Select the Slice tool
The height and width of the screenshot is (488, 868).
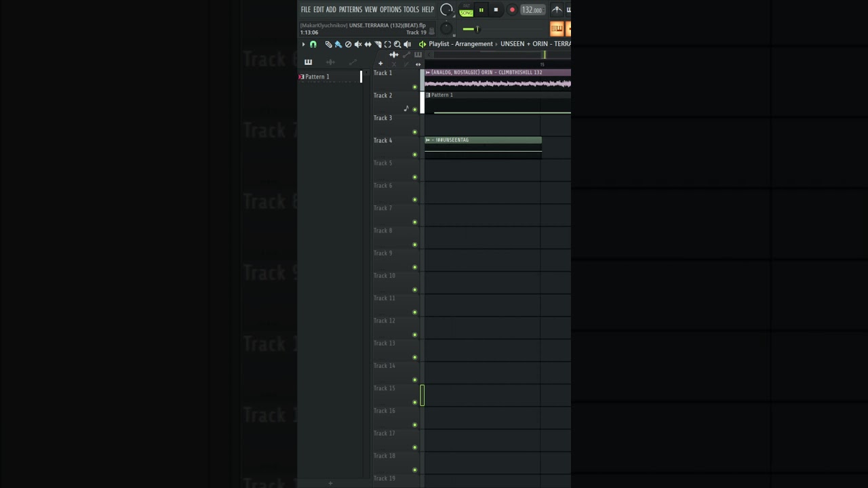(378, 44)
